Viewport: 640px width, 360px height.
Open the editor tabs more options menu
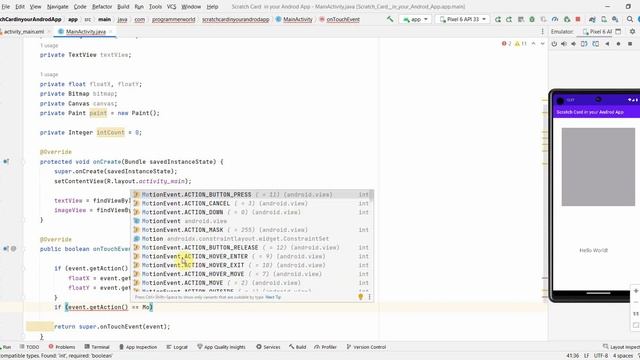(x=542, y=31)
